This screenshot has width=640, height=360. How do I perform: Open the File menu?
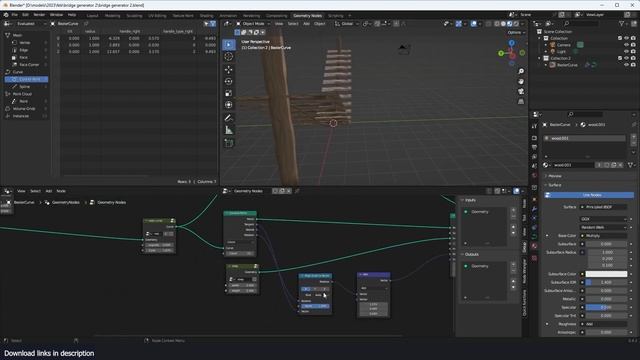[x=15, y=15]
